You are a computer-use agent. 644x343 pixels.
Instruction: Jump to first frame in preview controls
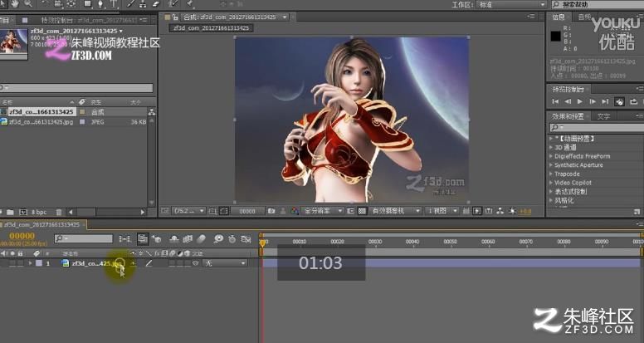[x=555, y=101]
